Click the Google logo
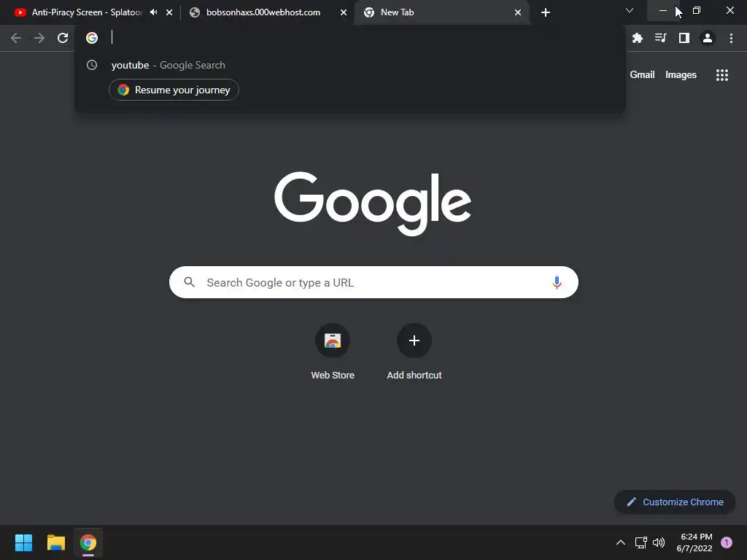The width and height of the screenshot is (747, 560). coord(373,203)
